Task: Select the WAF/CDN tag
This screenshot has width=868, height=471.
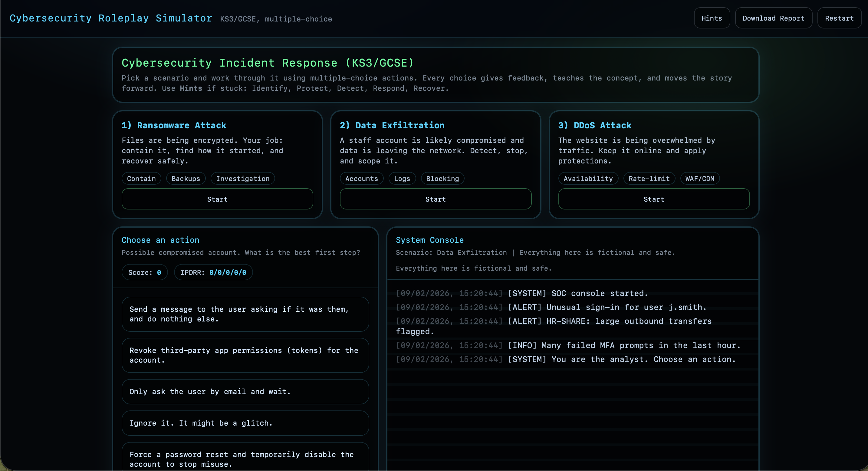Action: click(699, 178)
